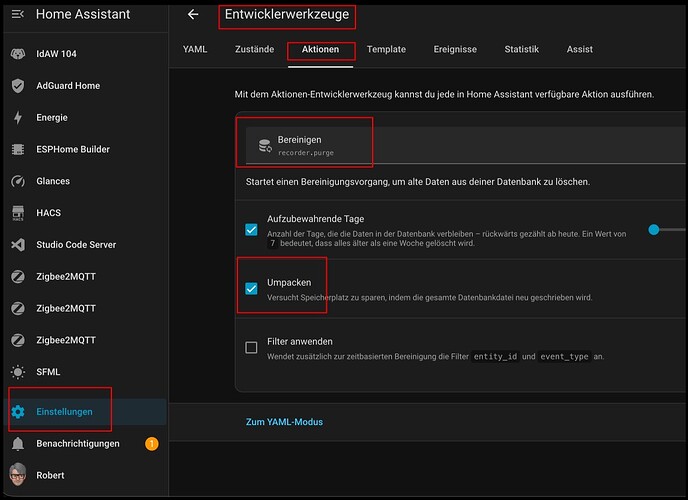Click the SFML sidebar label
Image resolution: width=688 pixels, height=500 pixels.
(48, 372)
